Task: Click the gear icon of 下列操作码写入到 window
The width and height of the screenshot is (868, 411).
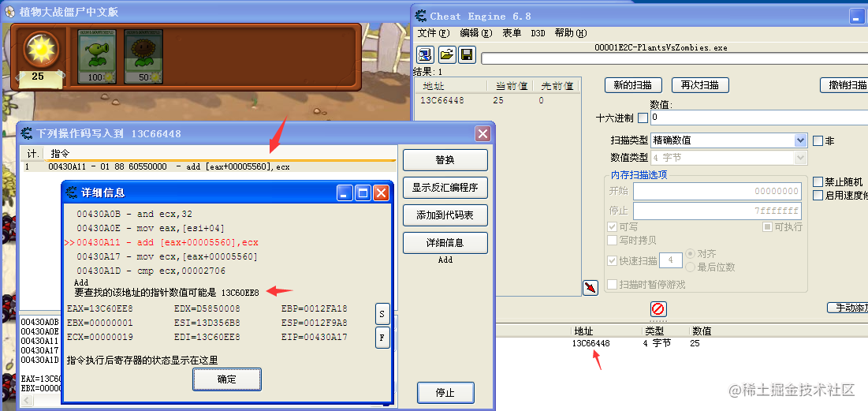Action: pyautogui.click(x=27, y=133)
